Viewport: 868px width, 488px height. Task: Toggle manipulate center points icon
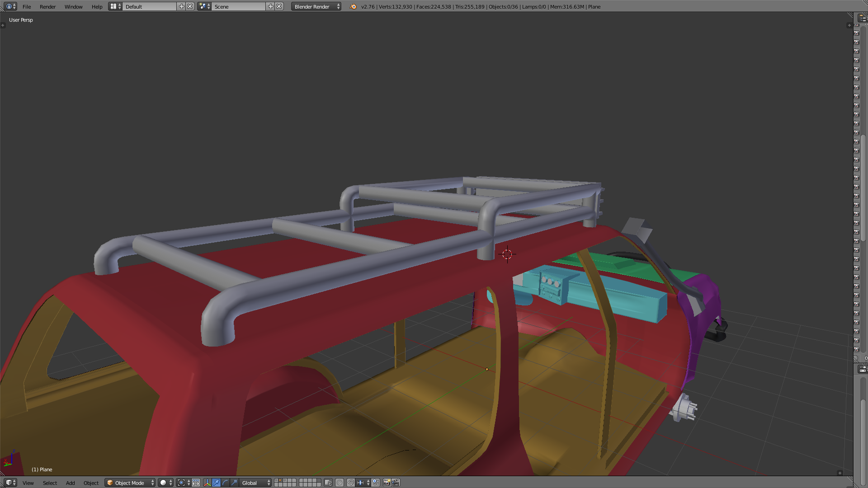point(196,483)
